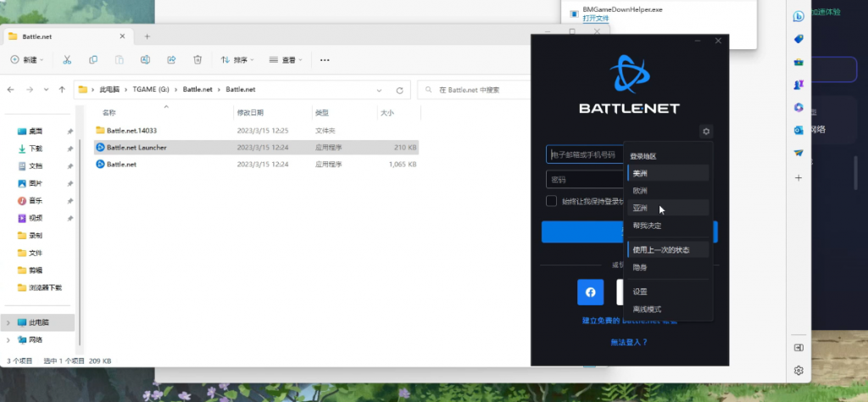Expand the Network (网络) tree node

tap(8, 340)
